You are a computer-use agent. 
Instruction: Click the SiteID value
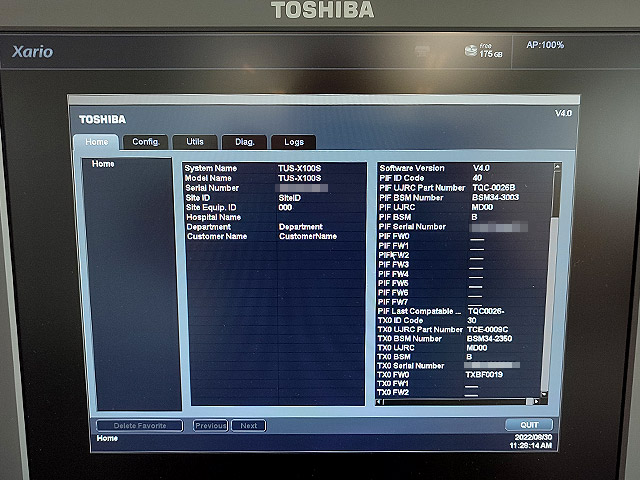click(290, 198)
